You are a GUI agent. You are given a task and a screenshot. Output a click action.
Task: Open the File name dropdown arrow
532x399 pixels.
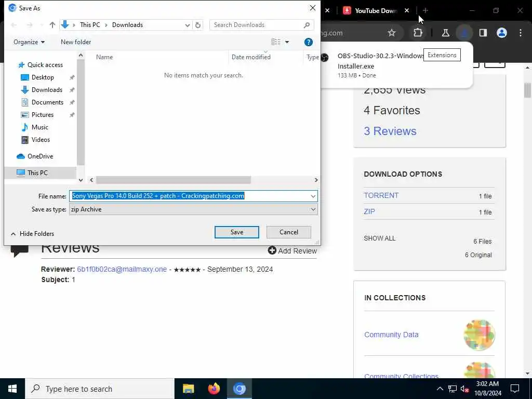(x=313, y=196)
